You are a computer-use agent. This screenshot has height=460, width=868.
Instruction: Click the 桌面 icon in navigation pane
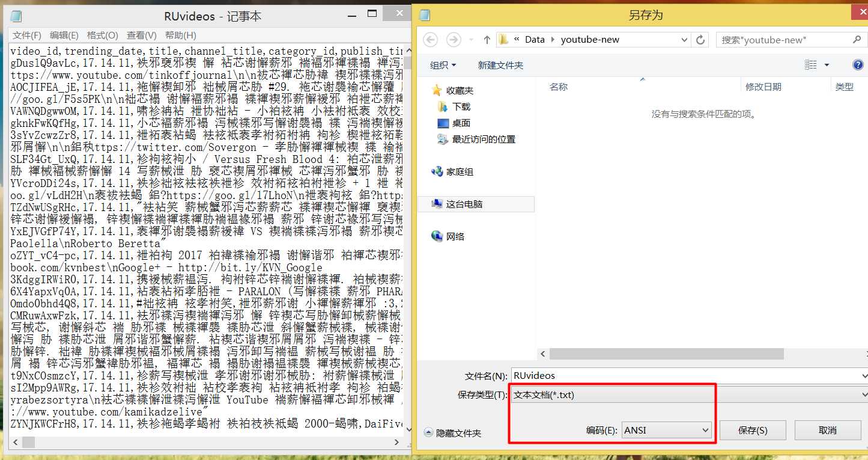[x=443, y=123]
